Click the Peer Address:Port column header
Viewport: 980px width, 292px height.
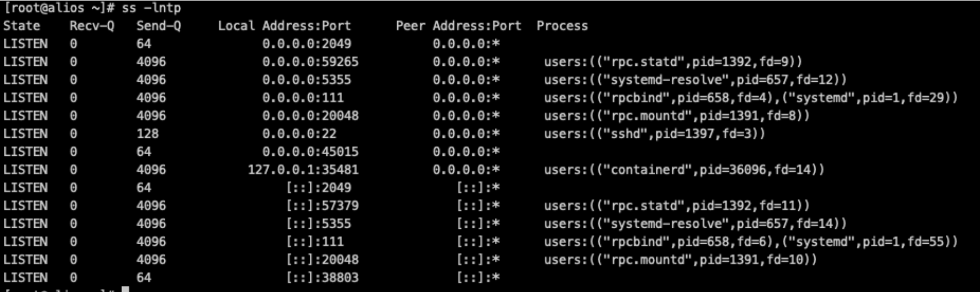458,26
